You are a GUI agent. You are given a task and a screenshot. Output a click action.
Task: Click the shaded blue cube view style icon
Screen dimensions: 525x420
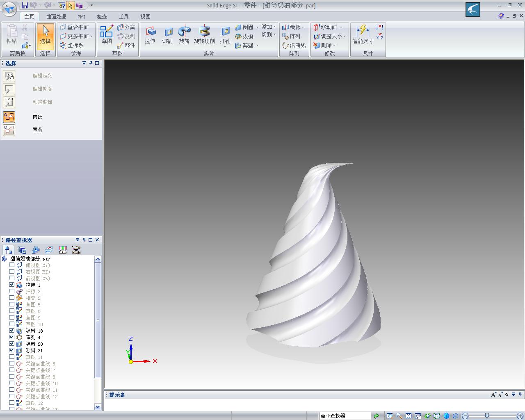[x=446, y=416]
